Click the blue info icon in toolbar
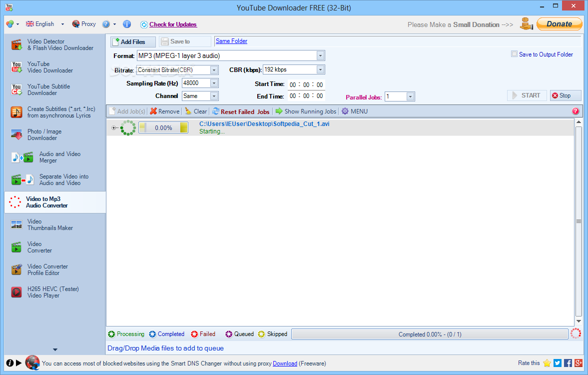The height and width of the screenshot is (375, 588). [127, 24]
